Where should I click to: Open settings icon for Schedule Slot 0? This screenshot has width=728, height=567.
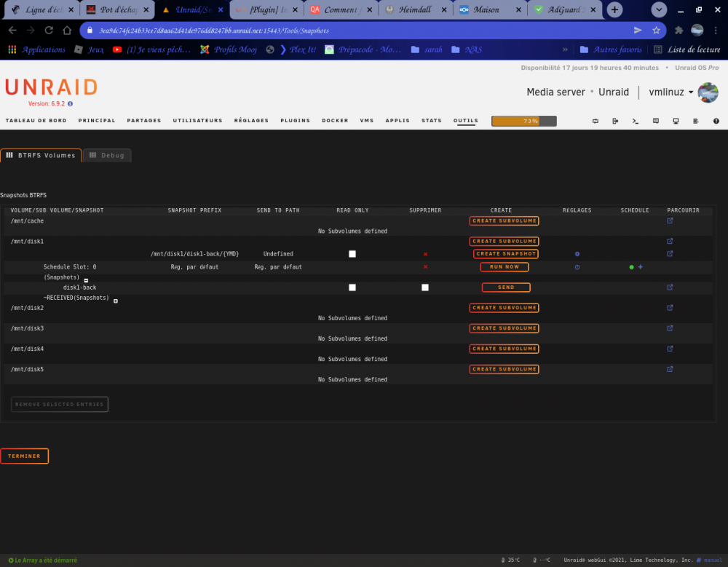(x=577, y=267)
